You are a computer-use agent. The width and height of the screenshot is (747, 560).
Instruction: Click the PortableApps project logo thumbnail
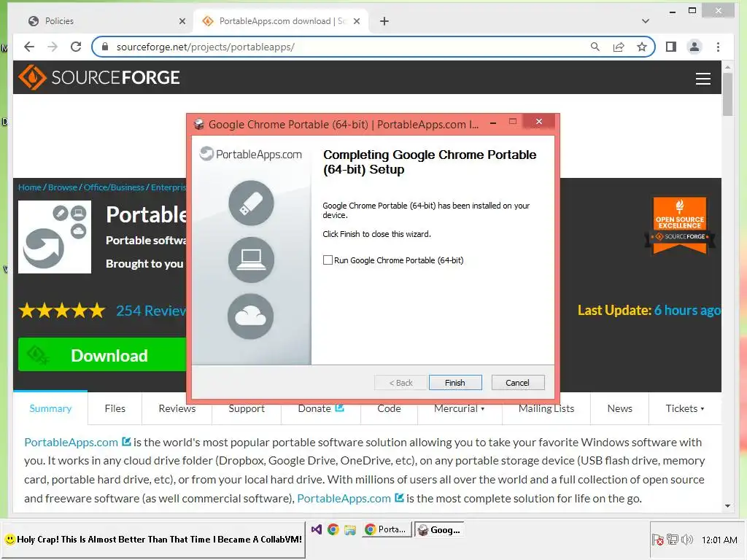tap(55, 237)
